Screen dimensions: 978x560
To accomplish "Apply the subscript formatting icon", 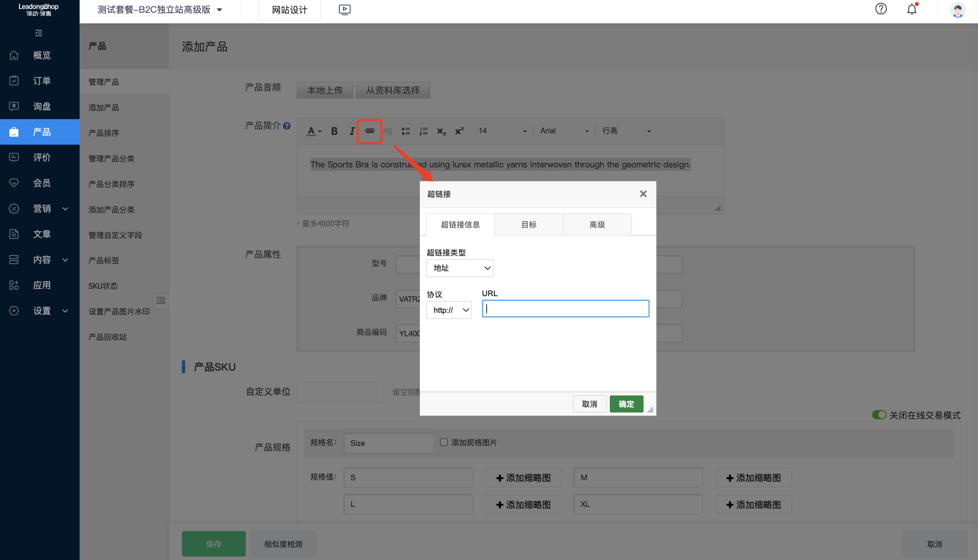I will pos(441,131).
